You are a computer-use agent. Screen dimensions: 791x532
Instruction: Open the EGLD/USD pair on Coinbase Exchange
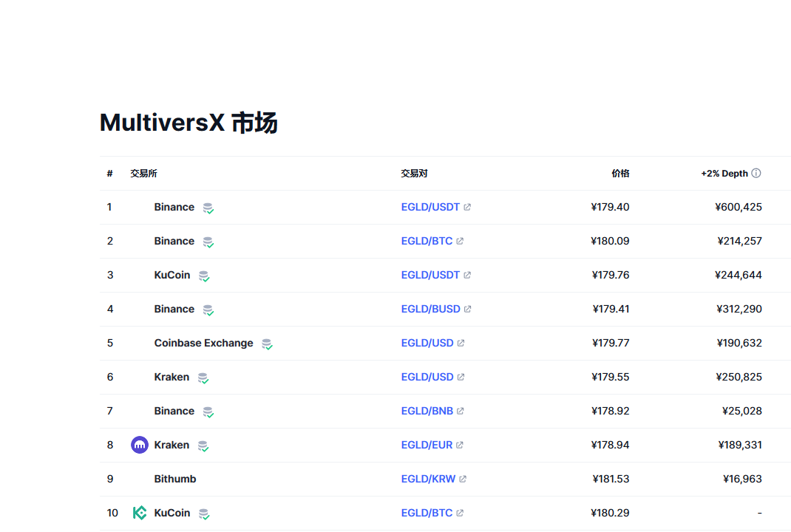(x=427, y=343)
